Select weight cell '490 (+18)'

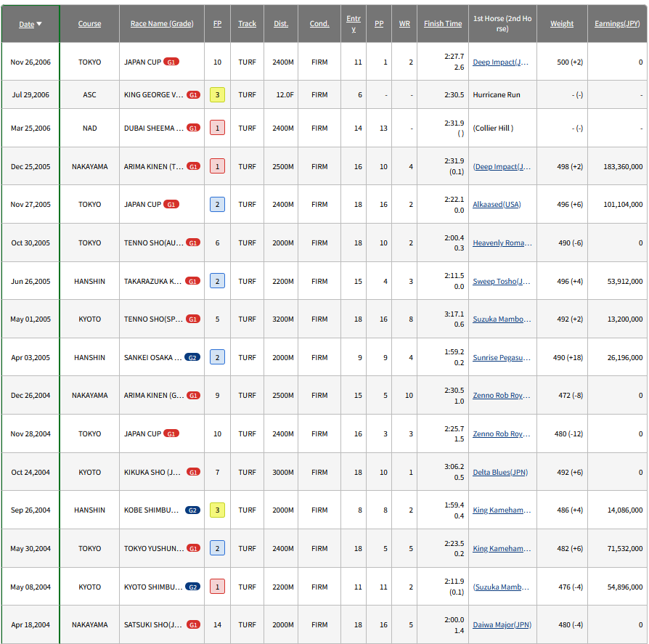(568, 358)
